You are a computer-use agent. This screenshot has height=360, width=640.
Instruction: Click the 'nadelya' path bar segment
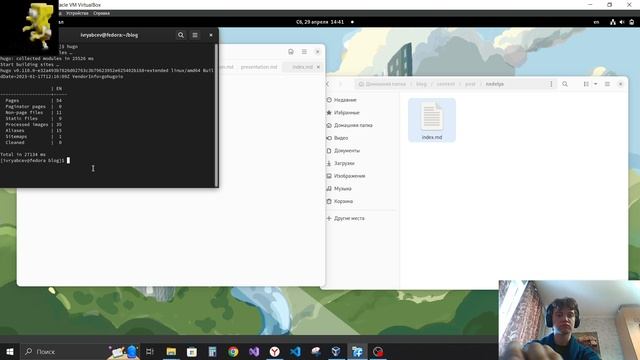tap(495, 84)
